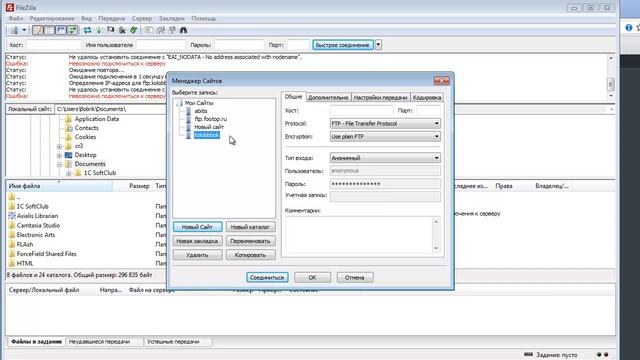
Task: Click the Быстрое соединение button
Action: click(343, 45)
